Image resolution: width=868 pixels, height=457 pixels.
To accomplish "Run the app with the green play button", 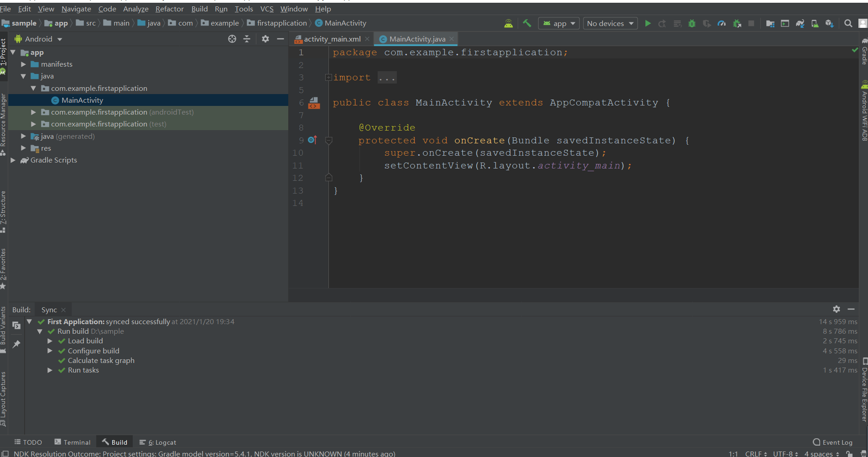I will tap(648, 23).
